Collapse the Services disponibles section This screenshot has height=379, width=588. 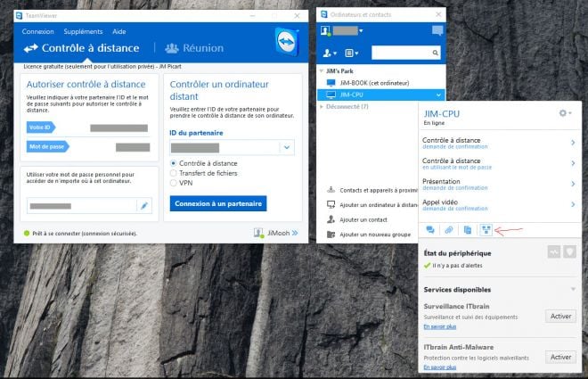573,289
